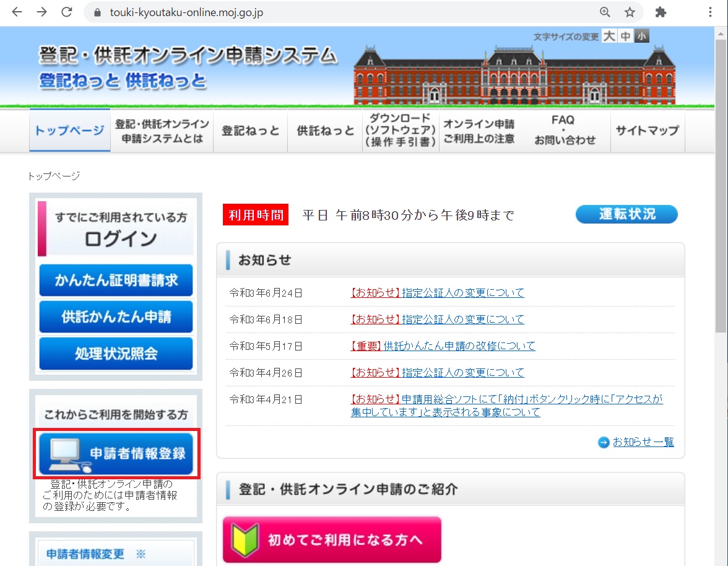Open the サイトマップ navigation tab

click(647, 131)
